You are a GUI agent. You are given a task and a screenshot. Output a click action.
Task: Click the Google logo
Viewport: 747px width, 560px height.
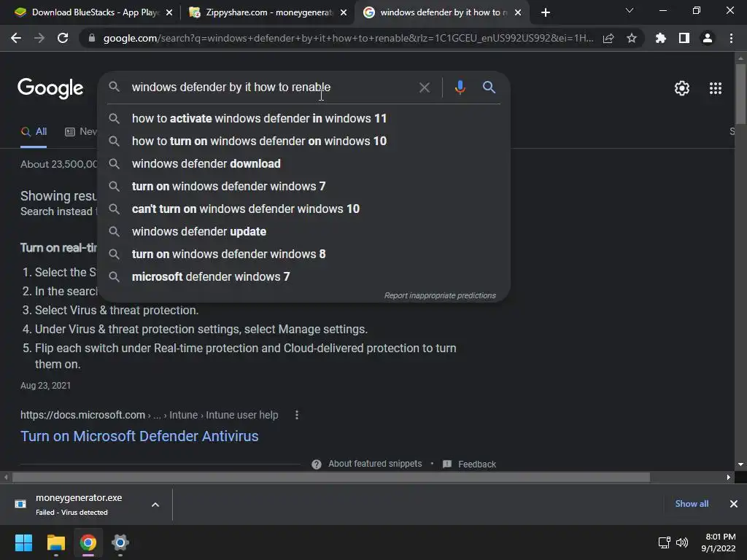click(x=50, y=88)
